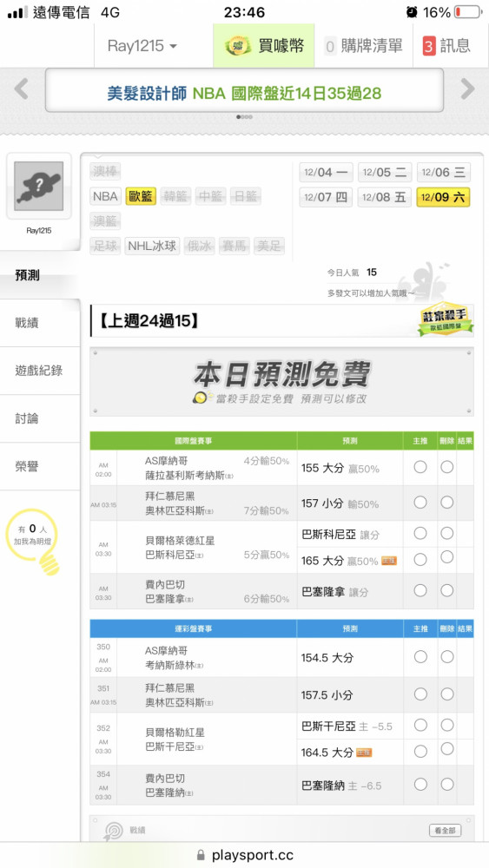Choose date 12/09 六
Screen dimensions: 489x868
443,197
